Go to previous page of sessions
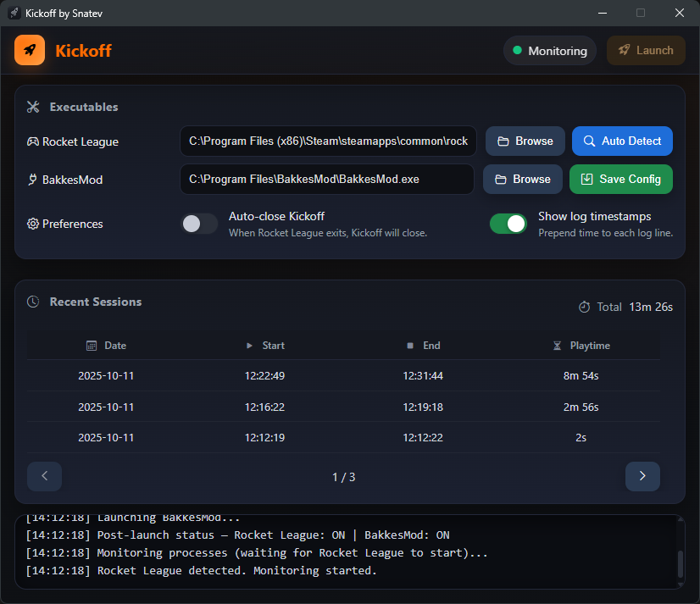Image resolution: width=700 pixels, height=604 pixels. (x=45, y=476)
